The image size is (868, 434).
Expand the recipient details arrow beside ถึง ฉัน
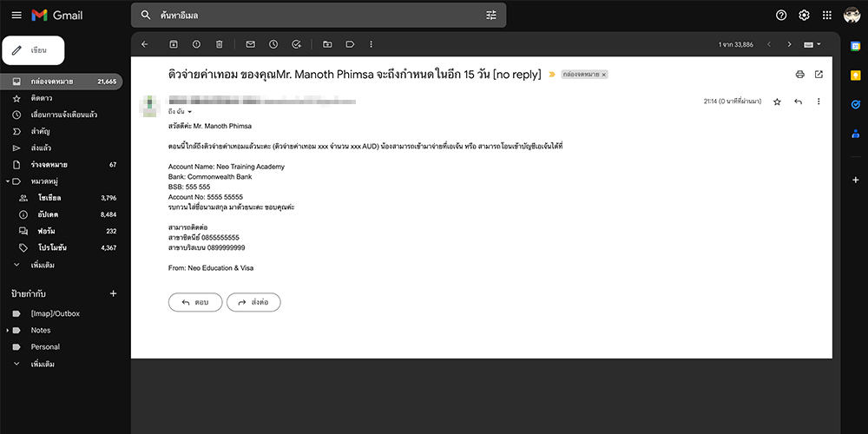[189, 112]
